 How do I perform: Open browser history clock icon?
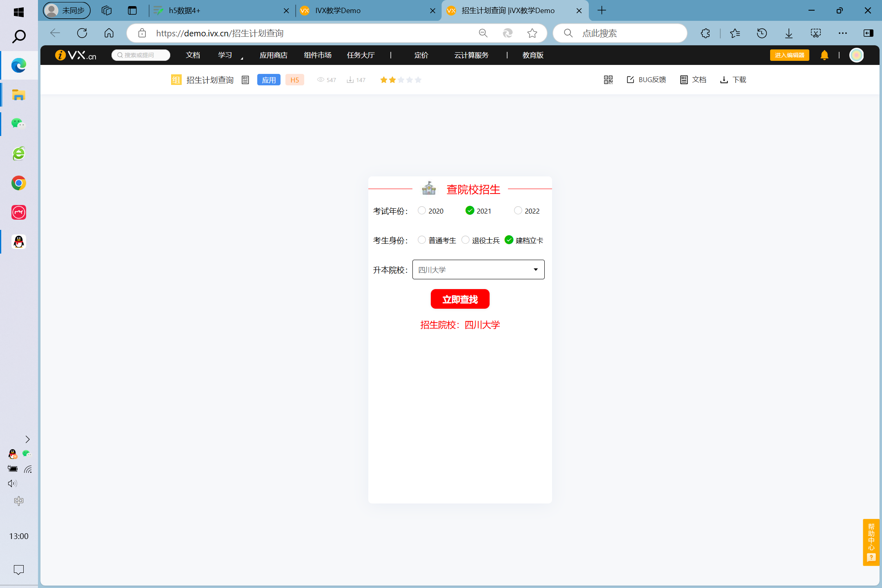point(762,33)
